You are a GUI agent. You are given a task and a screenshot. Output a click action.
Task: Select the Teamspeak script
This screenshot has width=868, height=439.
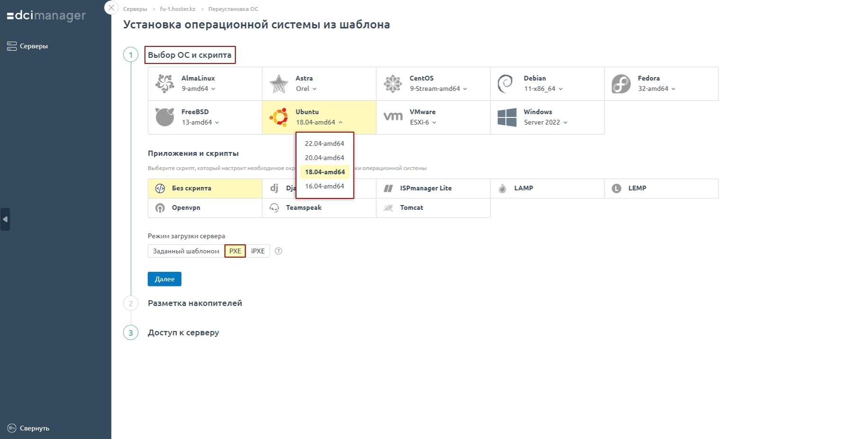click(x=319, y=208)
